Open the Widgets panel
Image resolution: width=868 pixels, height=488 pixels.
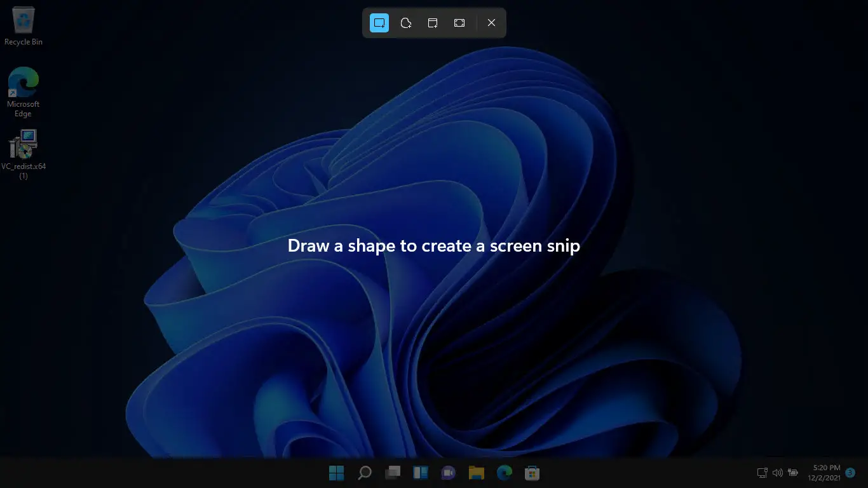pyautogui.click(x=421, y=473)
